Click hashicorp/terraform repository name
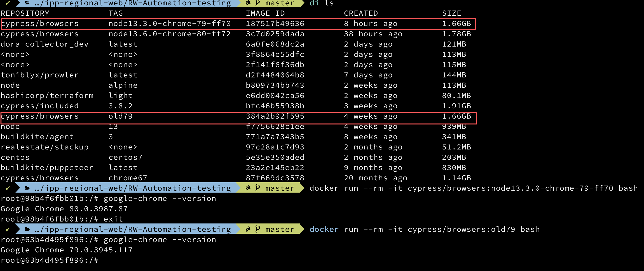The height and width of the screenshot is (271, 644). (47, 95)
